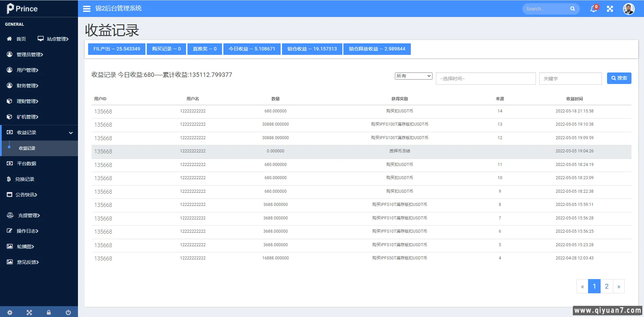Click the Prince logo
This screenshot has width=644, height=317.
coord(22,8)
